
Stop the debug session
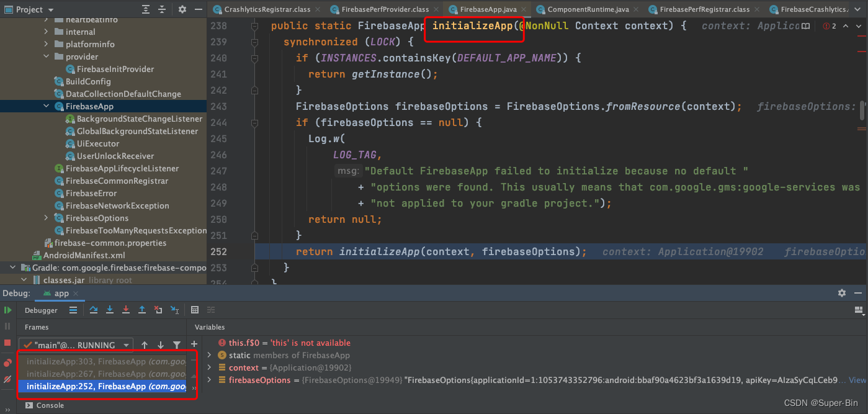pos(7,343)
